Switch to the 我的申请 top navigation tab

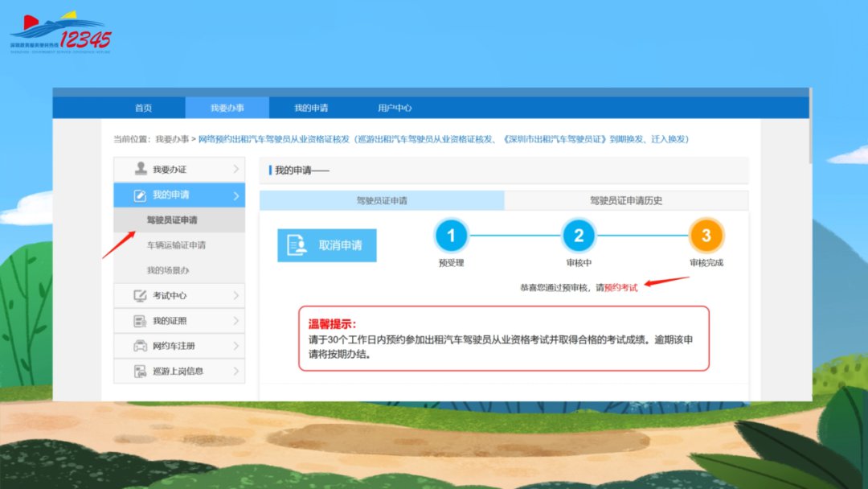(x=310, y=108)
